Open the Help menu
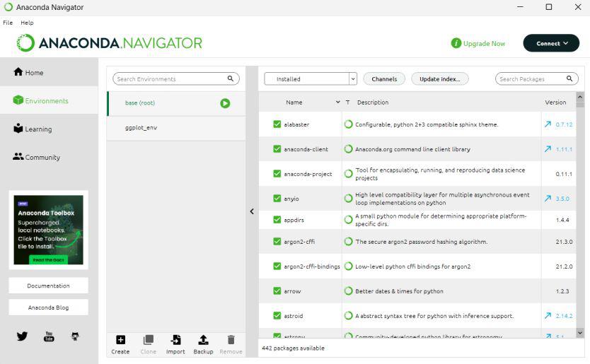 click(27, 23)
